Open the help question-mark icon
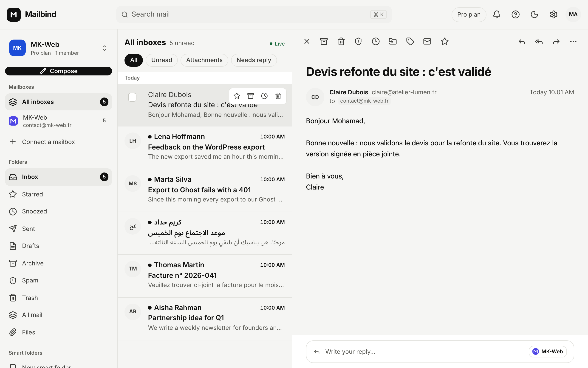The image size is (588, 368). (x=515, y=14)
